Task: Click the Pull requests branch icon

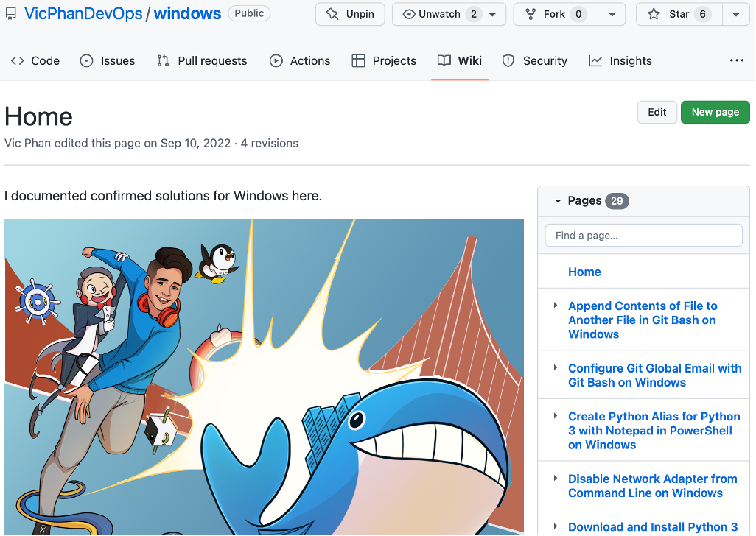Action: (x=163, y=60)
